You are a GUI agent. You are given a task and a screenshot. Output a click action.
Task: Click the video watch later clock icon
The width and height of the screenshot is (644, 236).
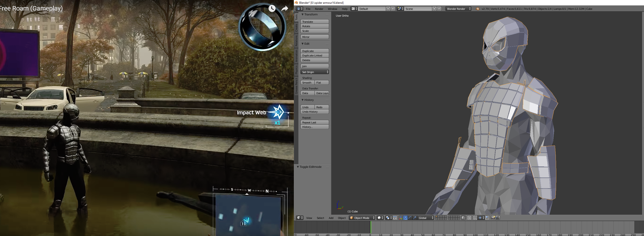[272, 8]
